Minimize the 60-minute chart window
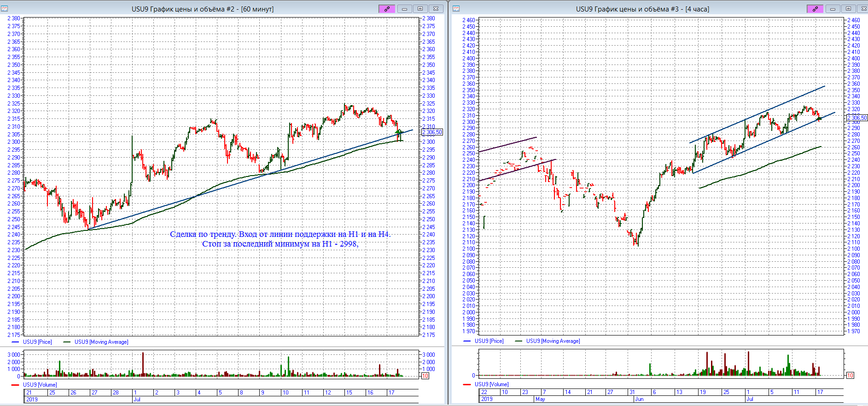This screenshot has height=406, width=868. point(404,9)
